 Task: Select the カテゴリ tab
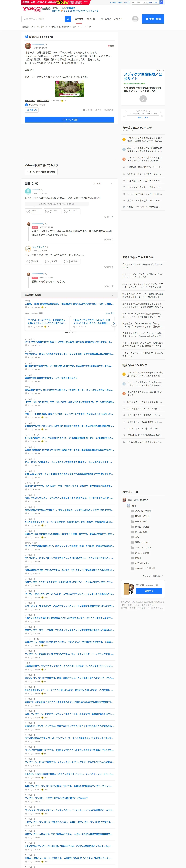coord(79,19)
